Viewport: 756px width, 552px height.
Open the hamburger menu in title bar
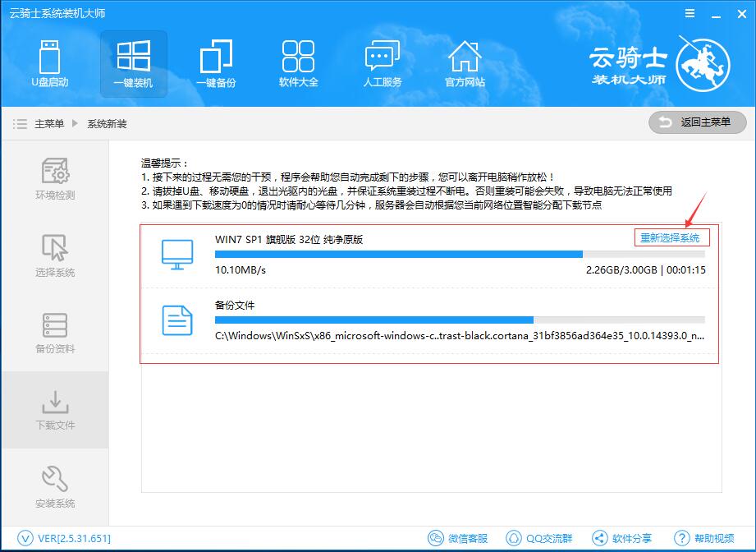[688, 13]
